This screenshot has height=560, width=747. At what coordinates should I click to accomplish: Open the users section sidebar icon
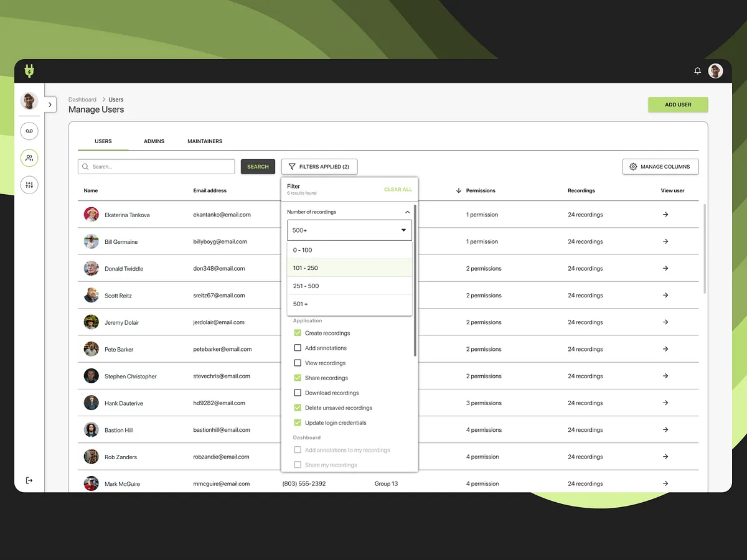point(29,157)
